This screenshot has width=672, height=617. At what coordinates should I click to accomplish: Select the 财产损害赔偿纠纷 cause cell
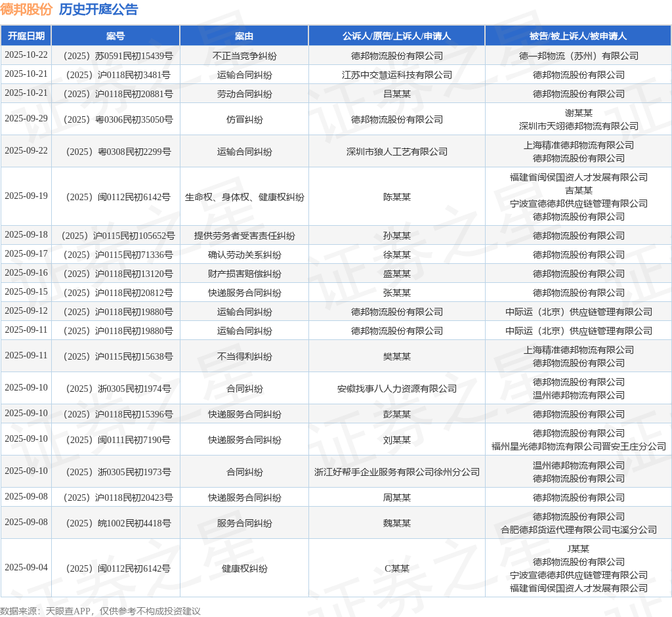244,274
